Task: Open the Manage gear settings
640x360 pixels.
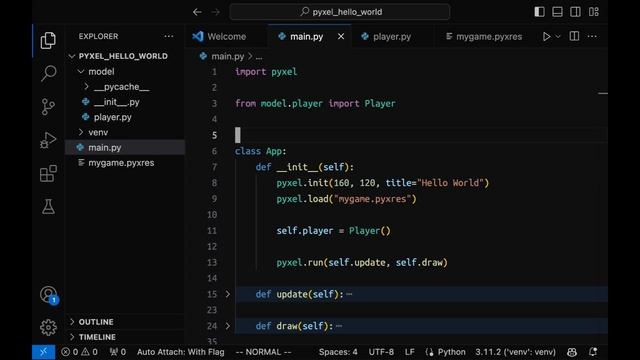Action: 48,327
